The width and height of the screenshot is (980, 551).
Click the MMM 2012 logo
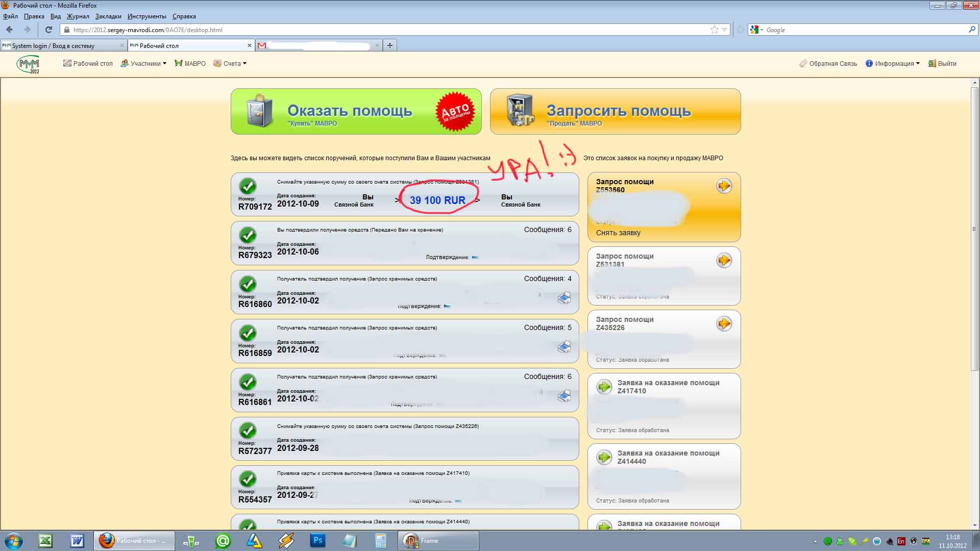28,64
